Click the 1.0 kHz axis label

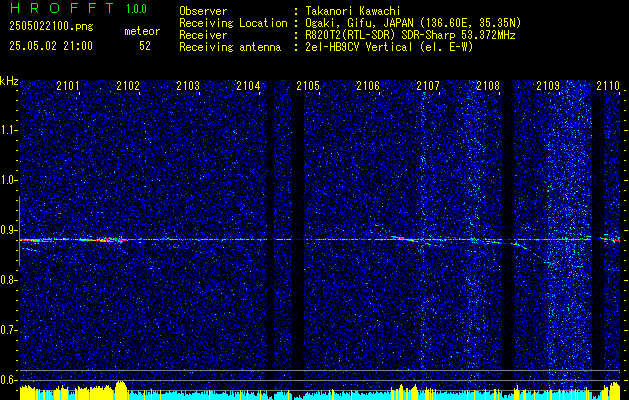point(8,181)
